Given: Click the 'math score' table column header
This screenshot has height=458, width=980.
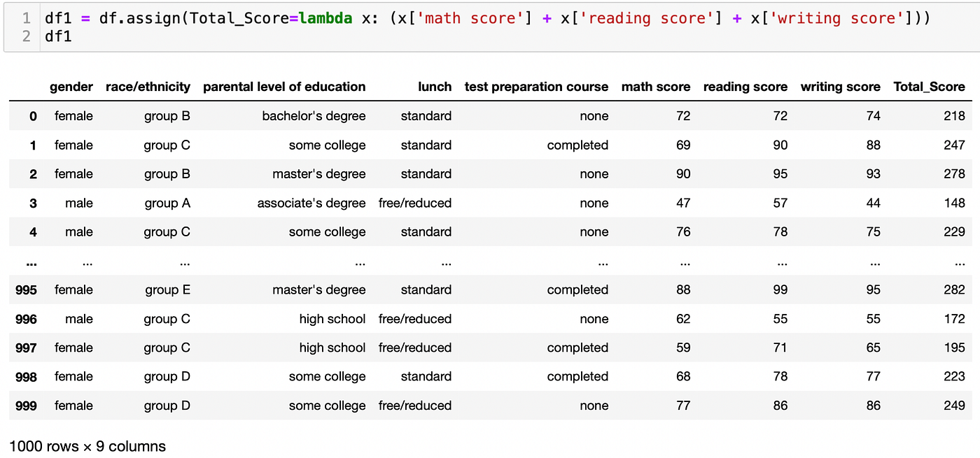Looking at the screenshot, I should tap(656, 87).
